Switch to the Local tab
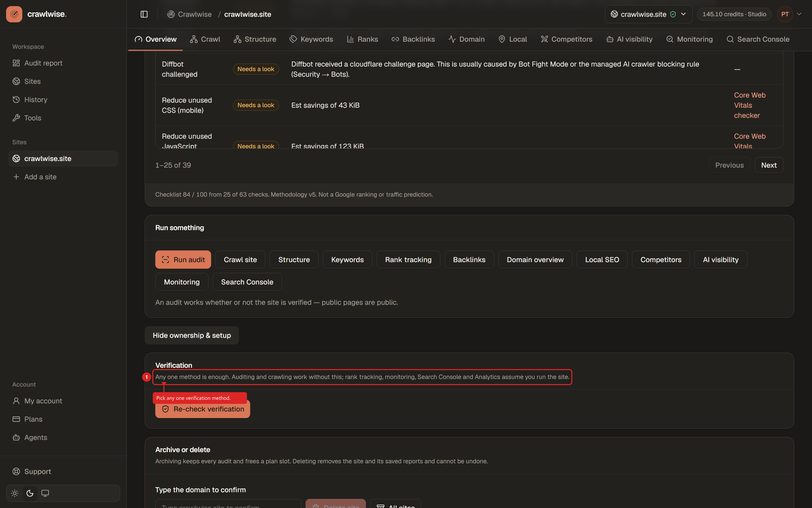The image size is (812, 508). point(513,39)
